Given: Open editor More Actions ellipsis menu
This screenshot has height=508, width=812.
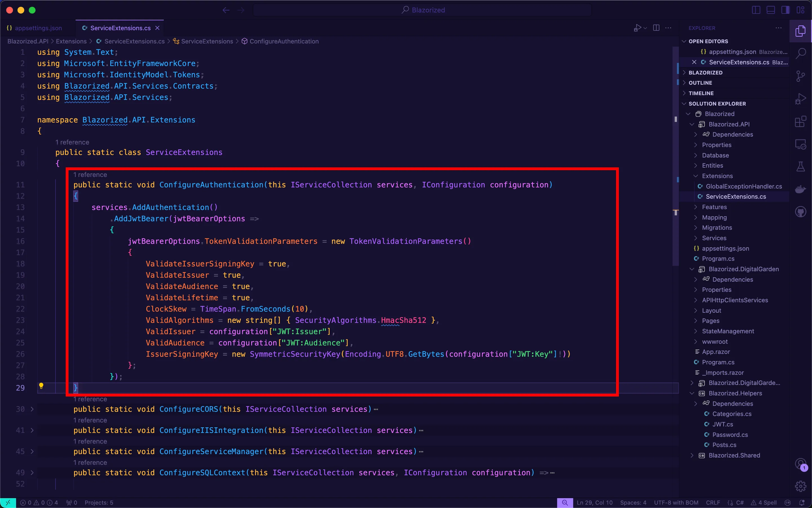Looking at the screenshot, I should coord(668,28).
